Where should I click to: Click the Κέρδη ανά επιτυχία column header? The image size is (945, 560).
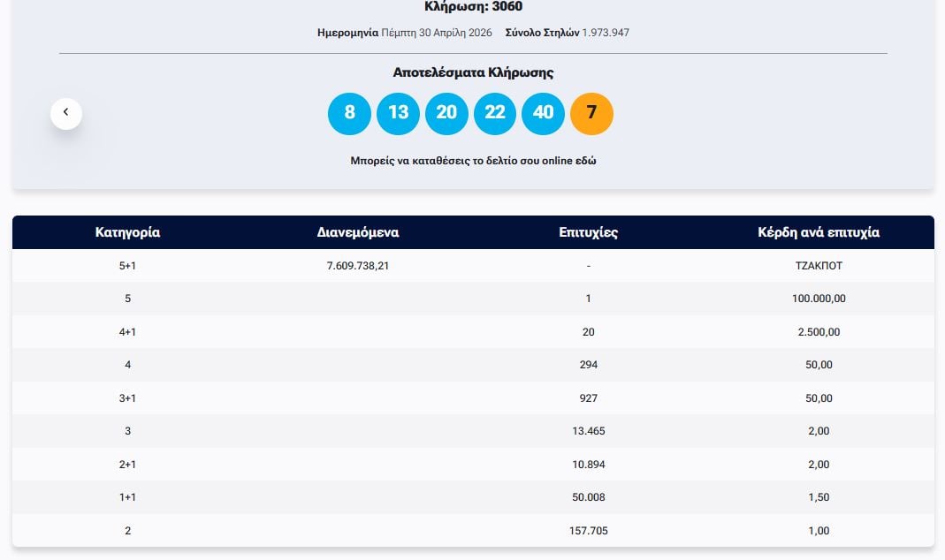(819, 233)
